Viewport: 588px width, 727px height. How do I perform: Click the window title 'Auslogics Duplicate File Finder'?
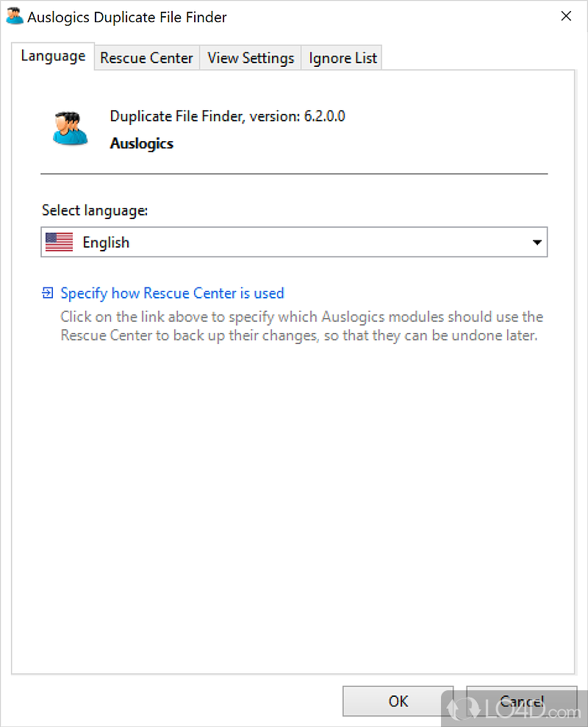pyautogui.click(x=127, y=17)
